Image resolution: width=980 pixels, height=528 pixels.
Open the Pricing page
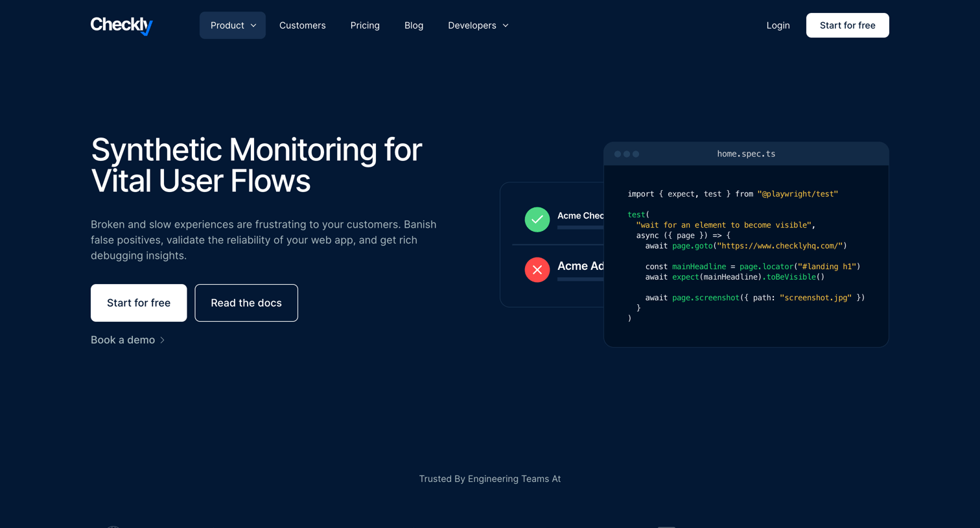(365, 25)
